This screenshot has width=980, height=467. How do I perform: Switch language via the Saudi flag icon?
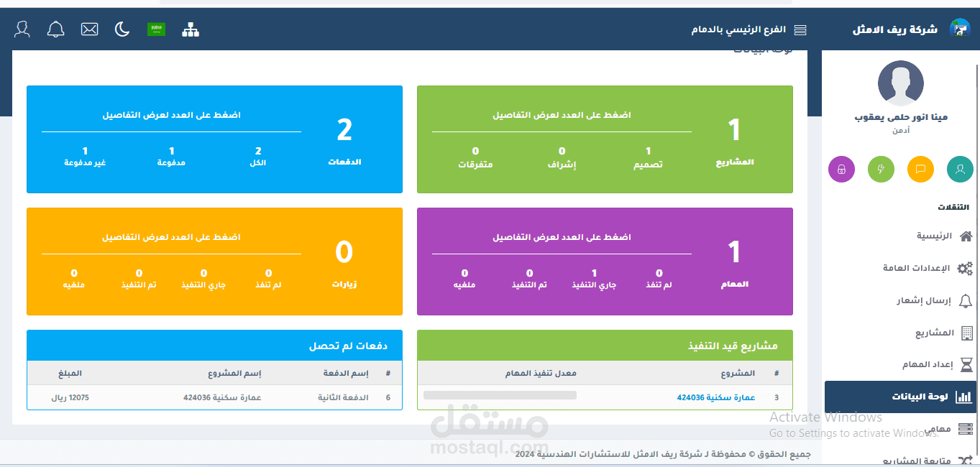pos(157,29)
